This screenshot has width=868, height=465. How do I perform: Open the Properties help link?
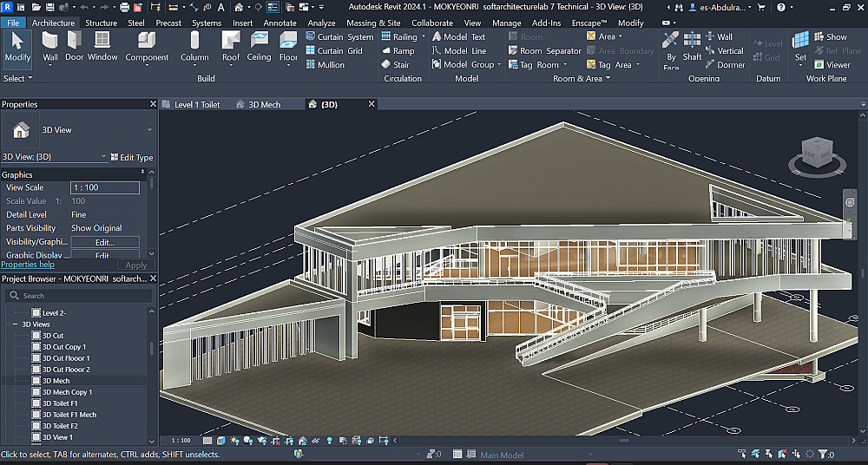(x=28, y=265)
